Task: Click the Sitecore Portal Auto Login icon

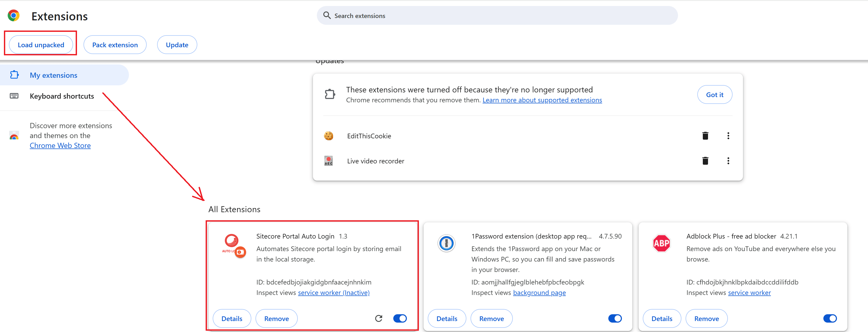Action: (x=234, y=246)
